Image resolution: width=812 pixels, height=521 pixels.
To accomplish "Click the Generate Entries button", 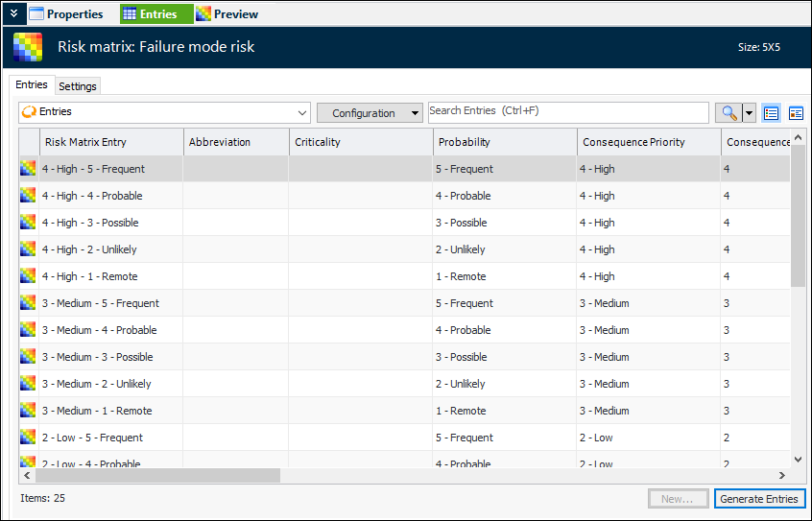I will [759, 499].
